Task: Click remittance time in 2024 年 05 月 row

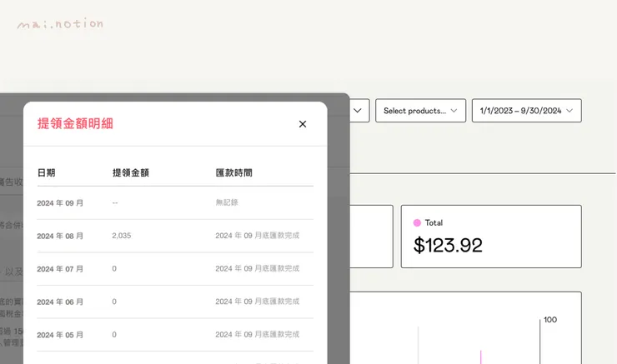Action: coord(258,335)
